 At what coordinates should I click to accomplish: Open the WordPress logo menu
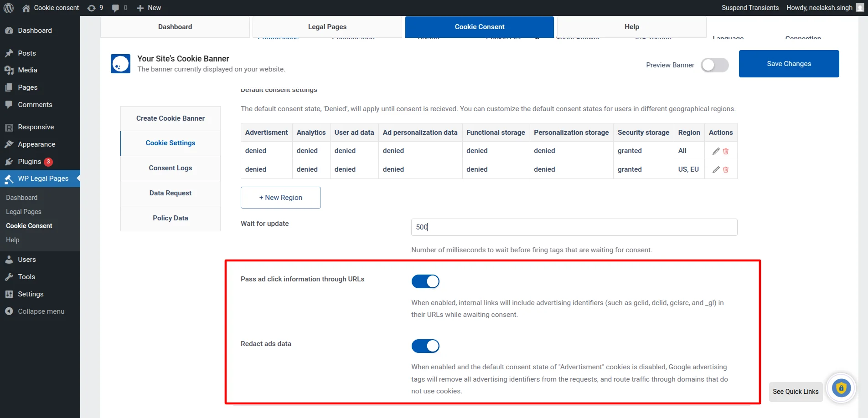click(x=8, y=8)
